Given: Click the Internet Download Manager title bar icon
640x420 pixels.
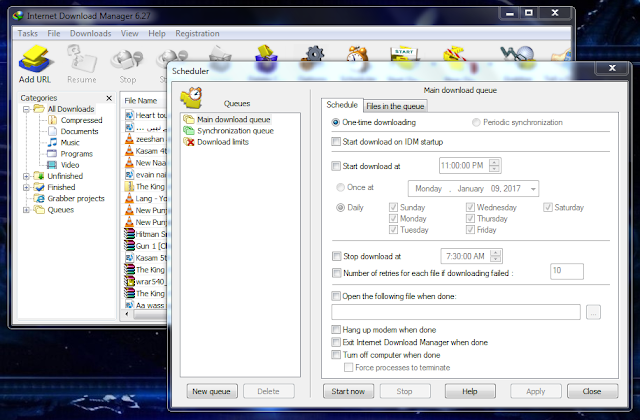Looking at the screenshot, I should point(18,16).
